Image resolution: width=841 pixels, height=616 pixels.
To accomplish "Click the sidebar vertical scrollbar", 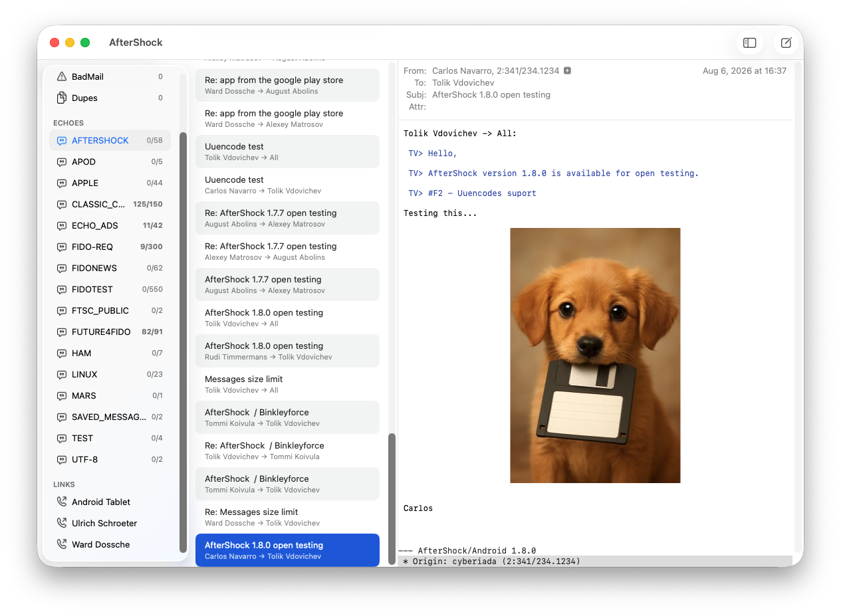I will pos(183,342).
